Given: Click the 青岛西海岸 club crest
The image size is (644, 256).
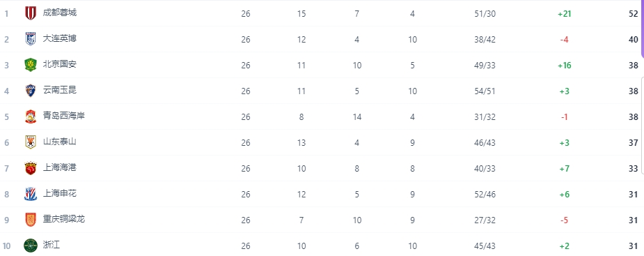Looking at the screenshot, I should point(31,116).
